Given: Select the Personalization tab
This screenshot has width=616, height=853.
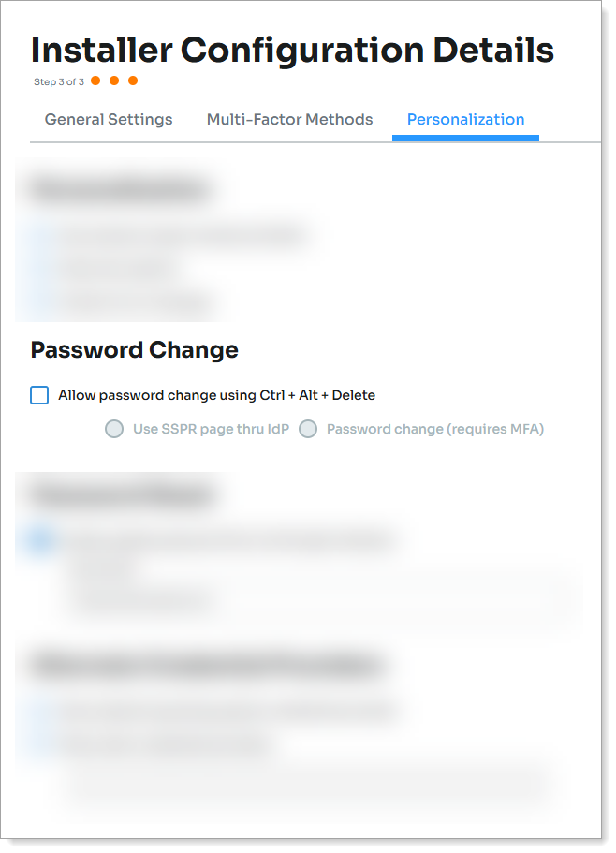Looking at the screenshot, I should click(466, 119).
